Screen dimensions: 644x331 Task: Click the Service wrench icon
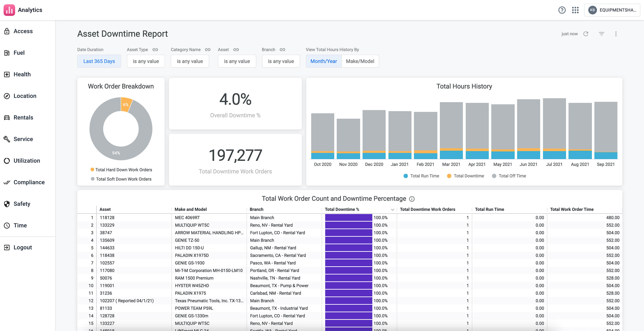point(7,139)
